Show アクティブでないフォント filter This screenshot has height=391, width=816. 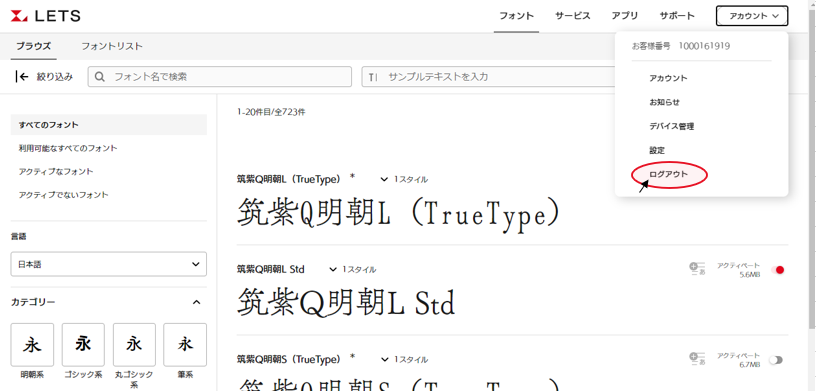coord(63,195)
